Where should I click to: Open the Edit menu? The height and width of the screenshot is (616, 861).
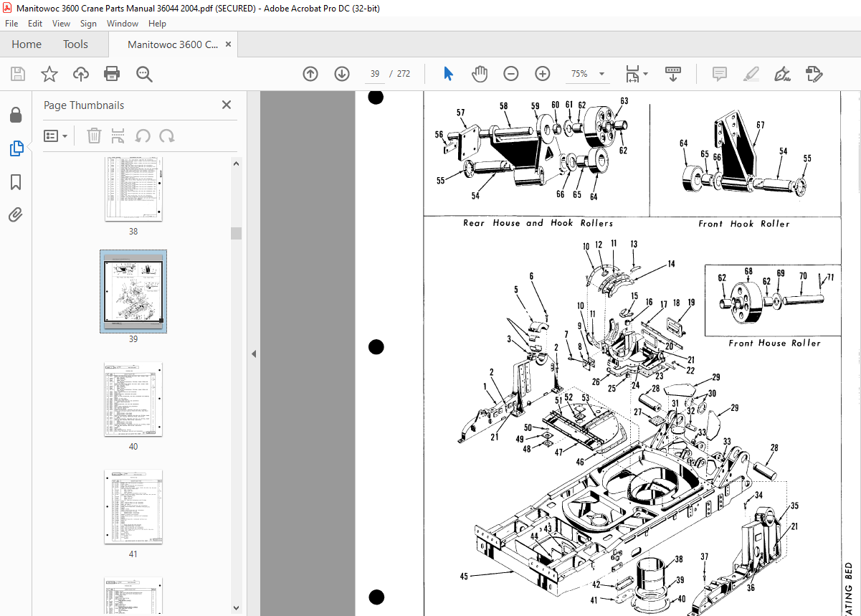(x=35, y=24)
